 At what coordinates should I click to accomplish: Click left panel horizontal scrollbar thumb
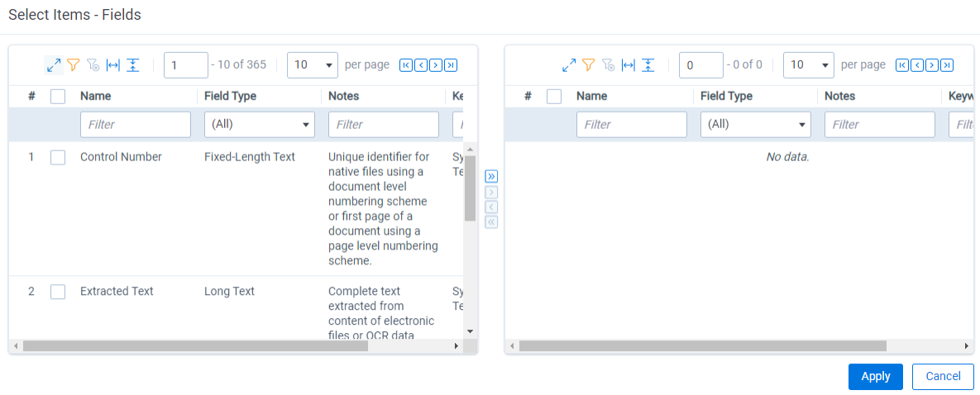point(196,345)
